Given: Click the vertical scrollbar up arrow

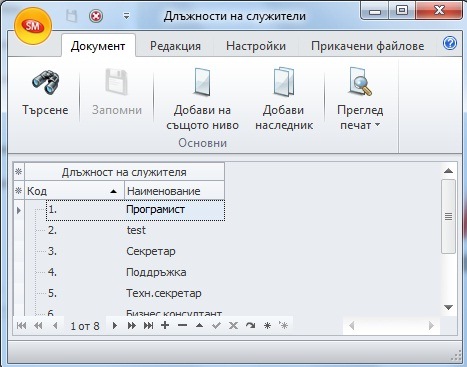Looking at the screenshot, I should [x=448, y=171].
